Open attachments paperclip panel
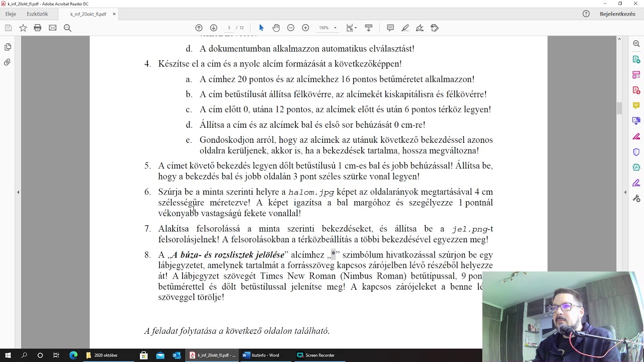The height and width of the screenshot is (362, 644). [8, 62]
